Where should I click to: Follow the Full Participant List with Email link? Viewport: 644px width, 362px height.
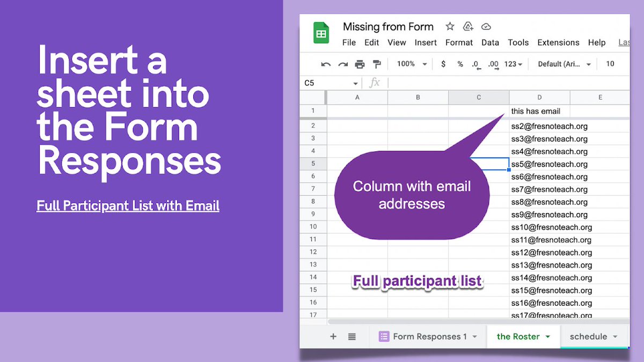[128, 205]
